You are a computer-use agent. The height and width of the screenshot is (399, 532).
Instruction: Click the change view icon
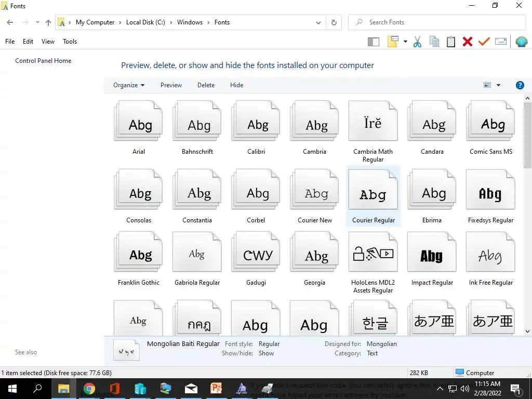(487, 85)
